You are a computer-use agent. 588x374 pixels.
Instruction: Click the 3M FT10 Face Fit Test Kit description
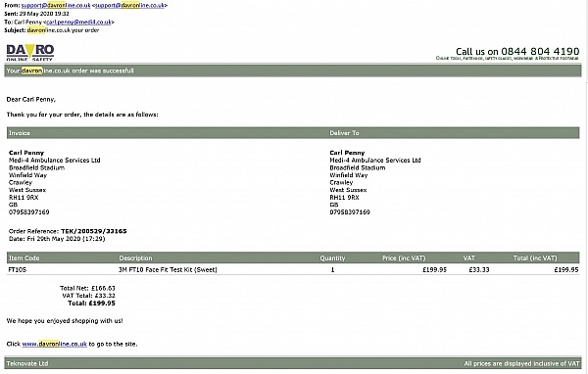[x=168, y=269]
